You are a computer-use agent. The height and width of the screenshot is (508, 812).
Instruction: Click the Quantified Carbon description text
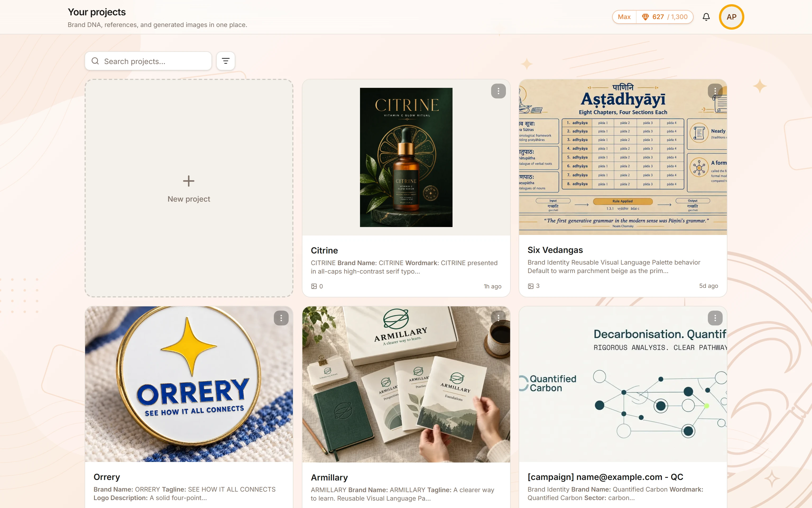tap(615, 493)
